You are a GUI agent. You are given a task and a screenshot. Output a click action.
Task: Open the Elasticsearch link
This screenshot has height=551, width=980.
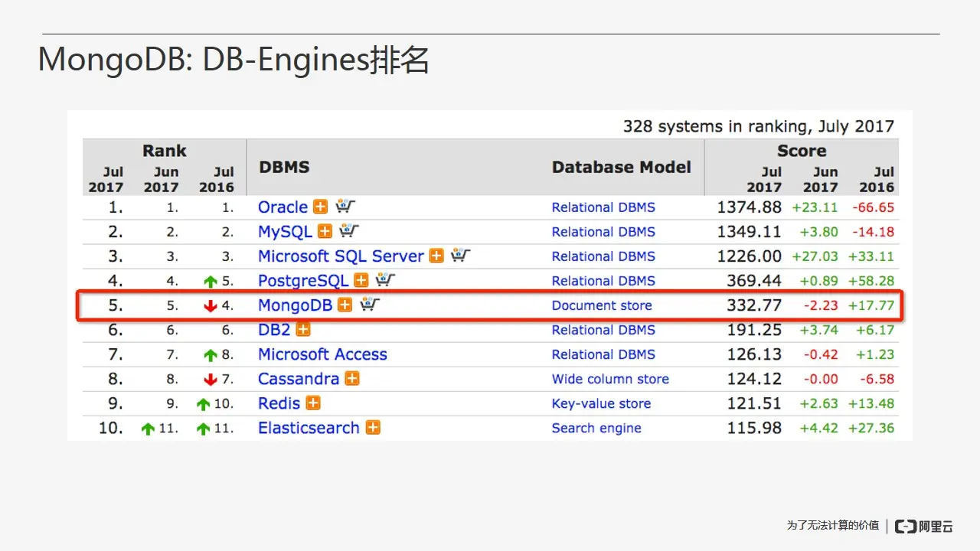(x=309, y=428)
